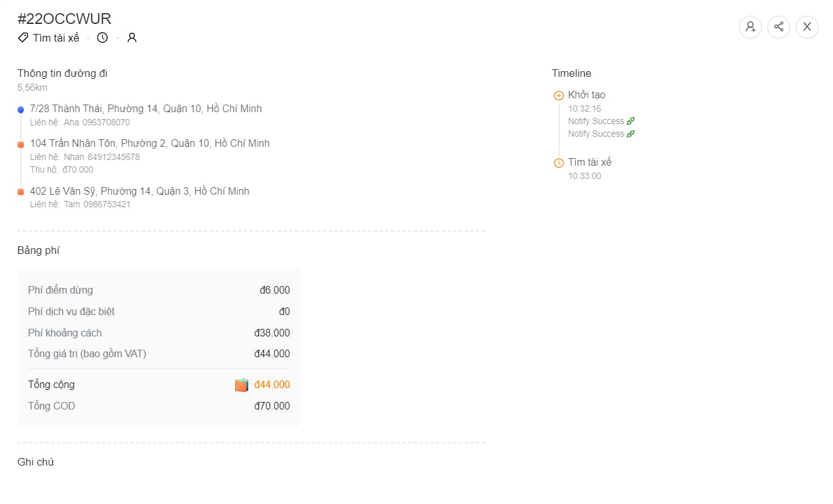833x504 pixels.
Task: Click the assign driver icon button
Action: coord(750,27)
